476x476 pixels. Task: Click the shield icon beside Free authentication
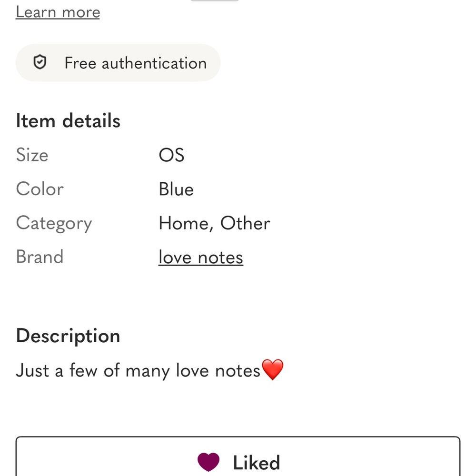[x=40, y=62]
